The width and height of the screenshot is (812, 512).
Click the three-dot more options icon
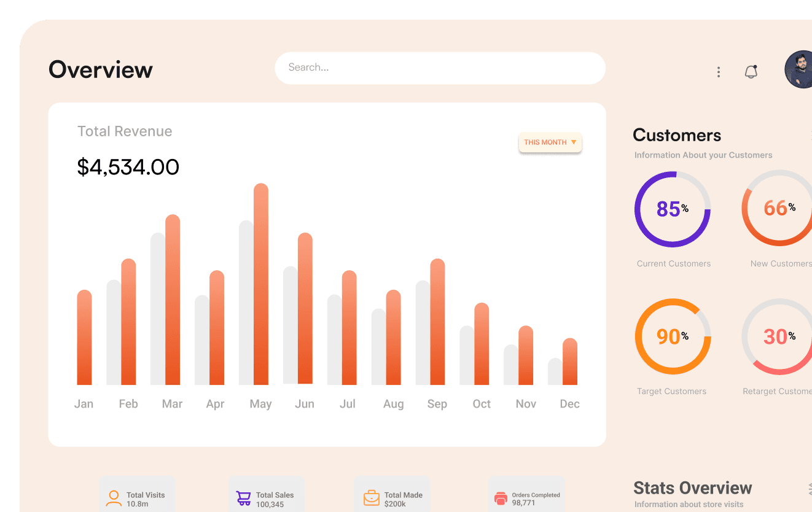pyautogui.click(x=718, y=72)
